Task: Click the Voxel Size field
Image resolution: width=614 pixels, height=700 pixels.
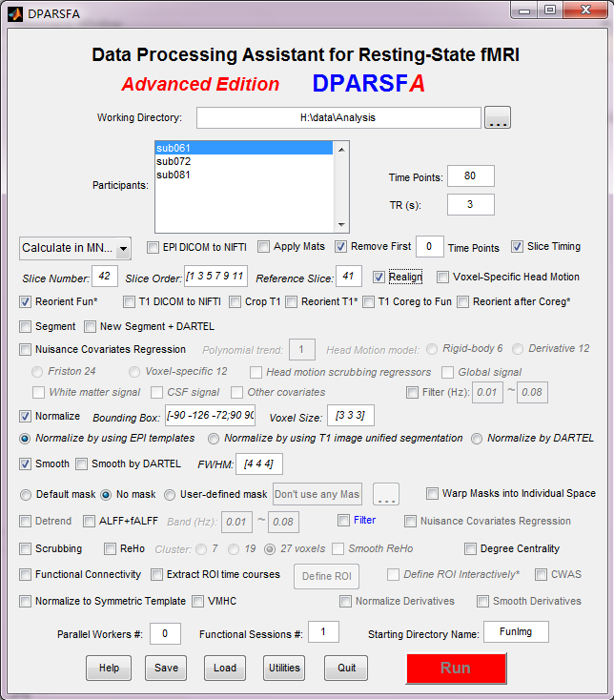Action: 351,416
